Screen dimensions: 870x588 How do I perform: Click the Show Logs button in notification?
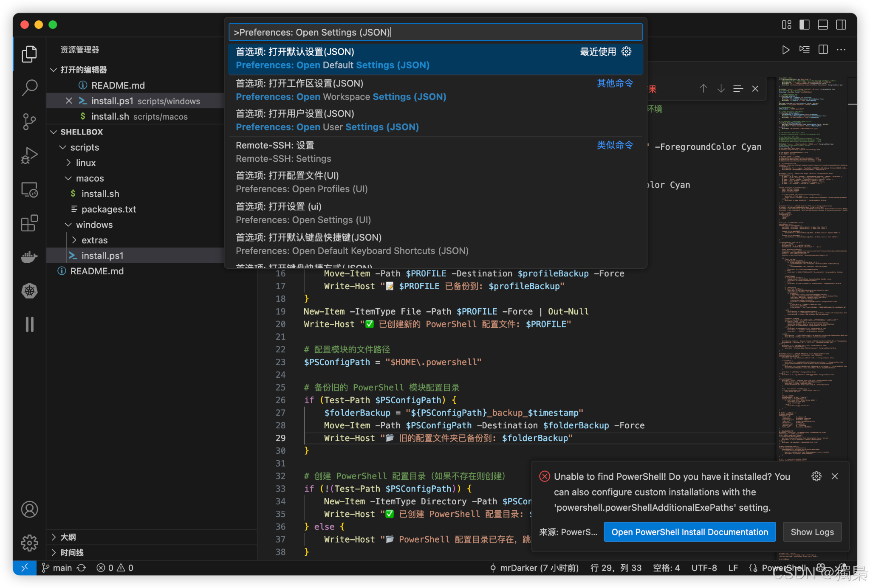coord(812,532)
